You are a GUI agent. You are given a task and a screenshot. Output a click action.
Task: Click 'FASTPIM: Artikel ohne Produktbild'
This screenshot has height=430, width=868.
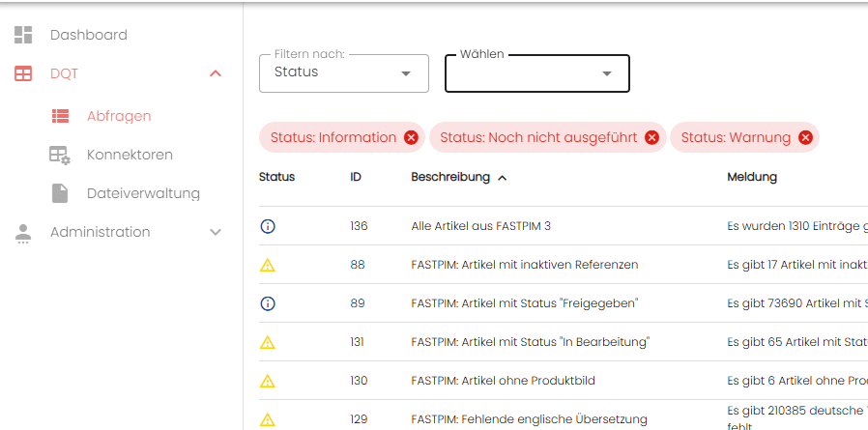[504, 381]
